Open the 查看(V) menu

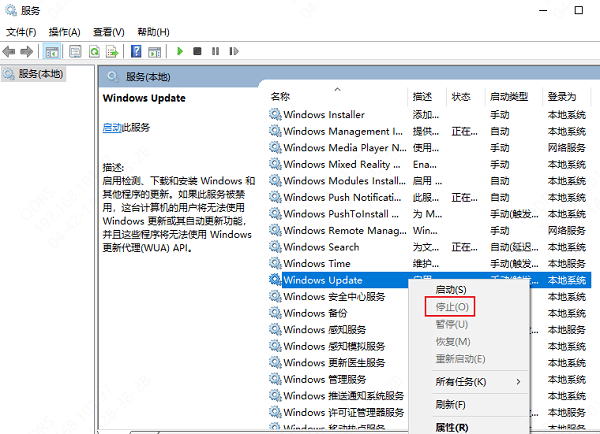coord(108,32)
